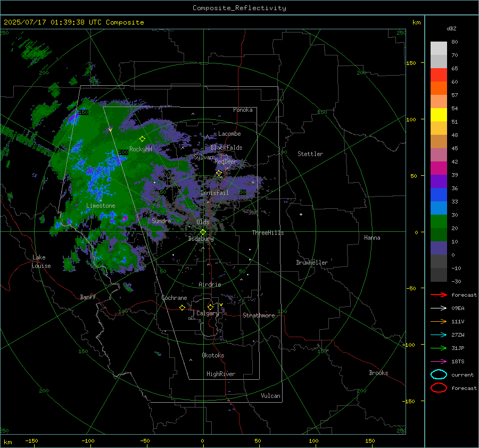This screenshot has width=479, height=448.
Task: Pick the green 31JP arrow legend entry
Action: tap(439, 348)
